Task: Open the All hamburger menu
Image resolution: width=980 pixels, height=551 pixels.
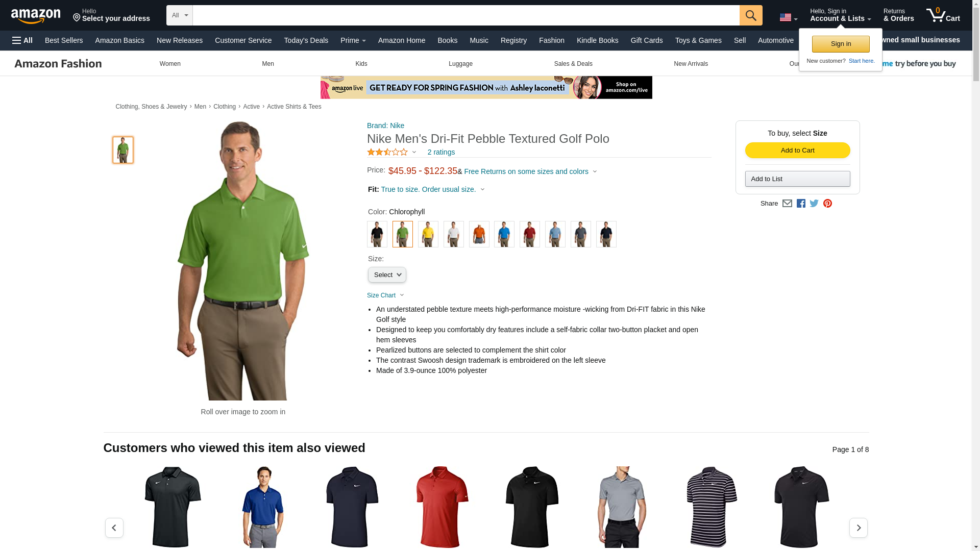Action: coord(22,40)
